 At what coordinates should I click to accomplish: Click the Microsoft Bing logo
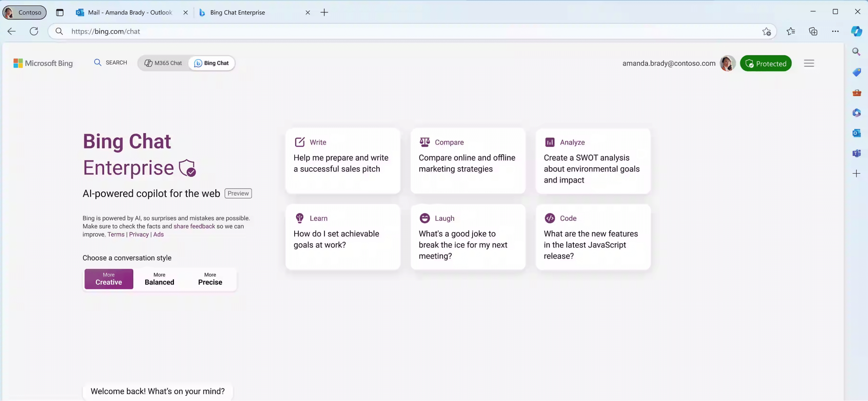43,63
